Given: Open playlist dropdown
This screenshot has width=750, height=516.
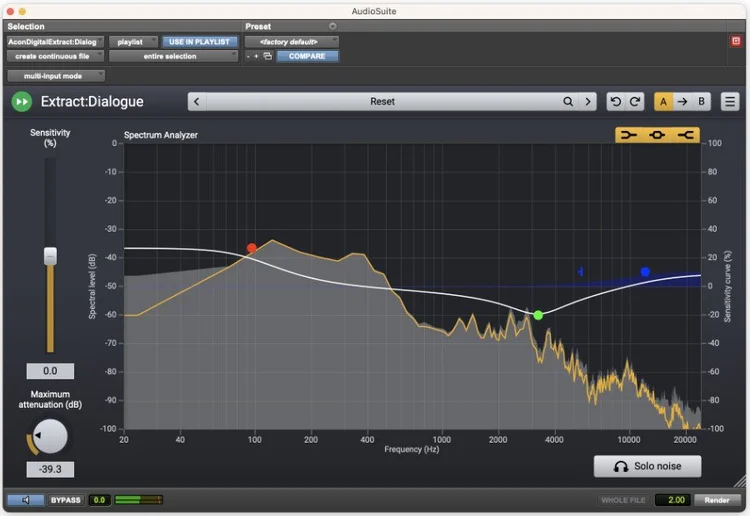Looking at the screenshot, I should [133, 42].
